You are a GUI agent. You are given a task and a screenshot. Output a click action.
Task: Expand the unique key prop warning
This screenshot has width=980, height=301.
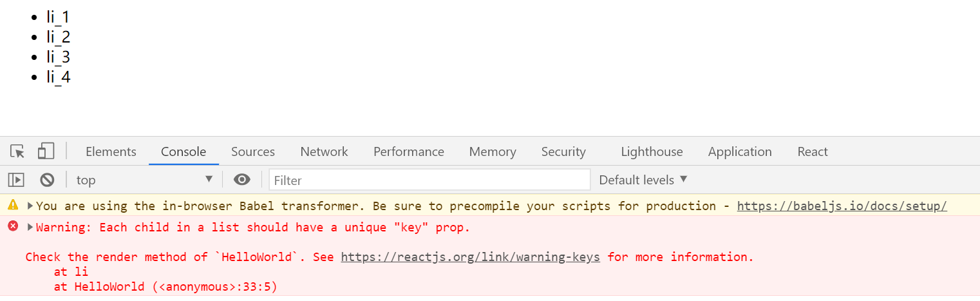click(30, 227)
